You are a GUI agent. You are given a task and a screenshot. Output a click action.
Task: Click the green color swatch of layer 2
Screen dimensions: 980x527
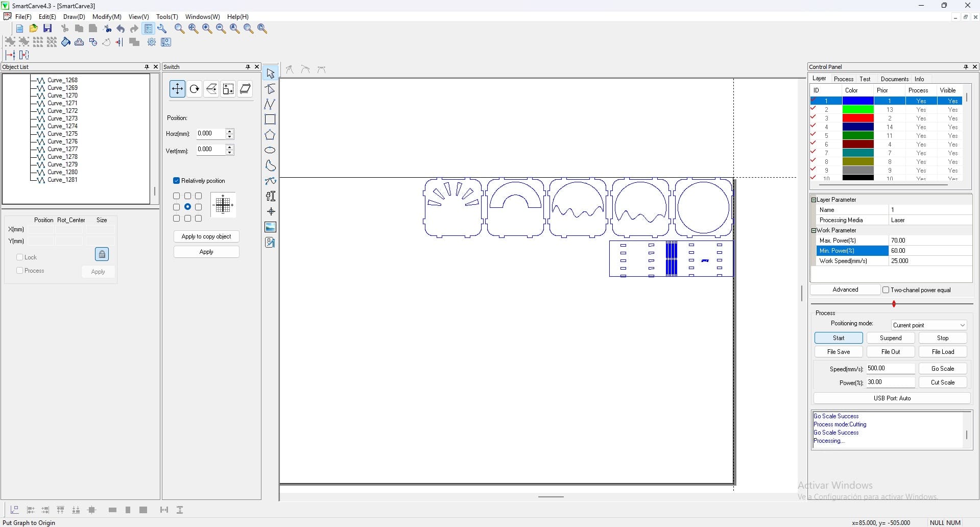[x=858, y=110]
